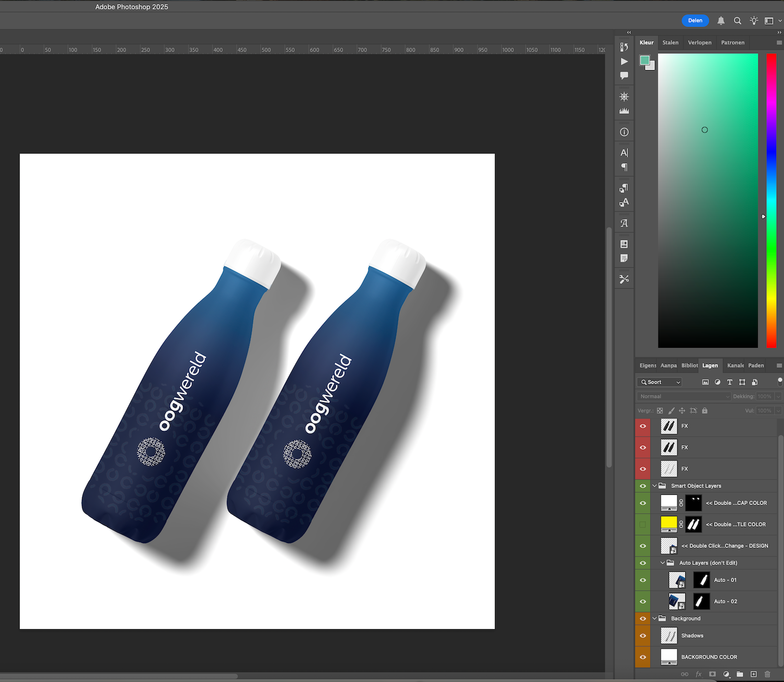Screen dimensions: 784x682
Task: Hide the Shadows layer
Action: [643, 636]
